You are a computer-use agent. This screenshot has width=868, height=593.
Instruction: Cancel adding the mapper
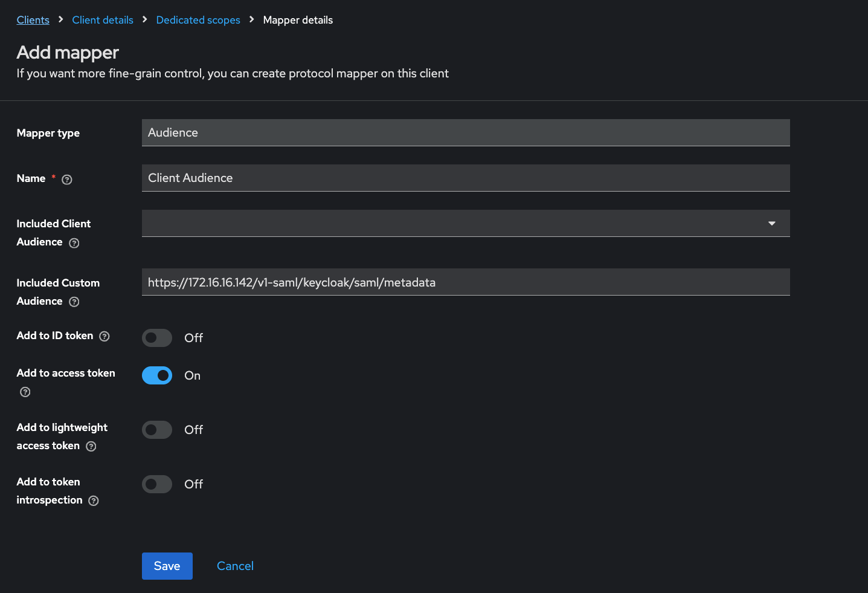click(x=235, y=566)
